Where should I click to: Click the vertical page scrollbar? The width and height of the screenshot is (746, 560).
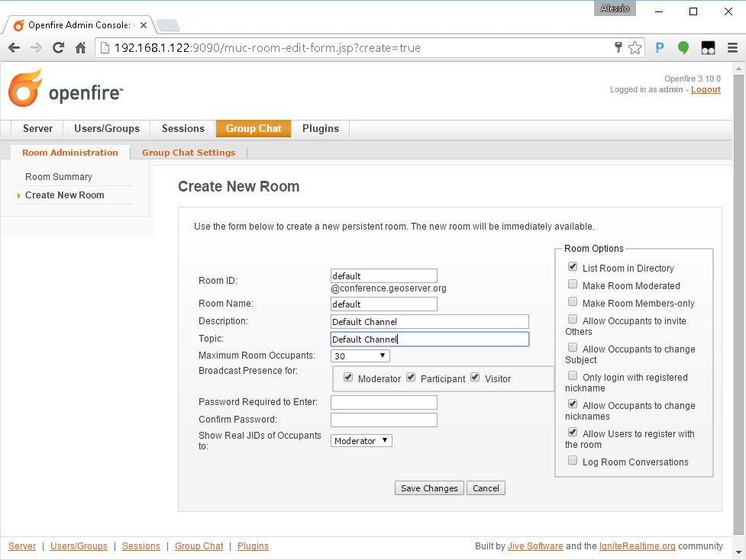(739, 305)
